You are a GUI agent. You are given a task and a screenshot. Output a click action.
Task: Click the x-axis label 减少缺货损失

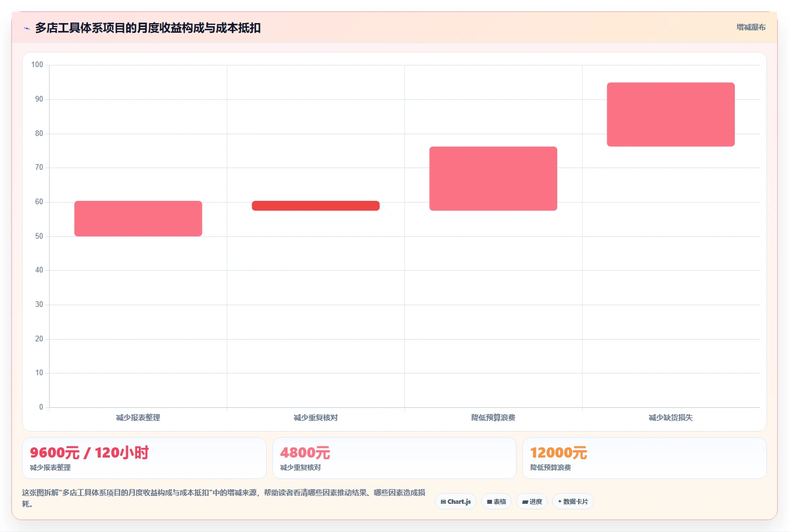[671, 417]
